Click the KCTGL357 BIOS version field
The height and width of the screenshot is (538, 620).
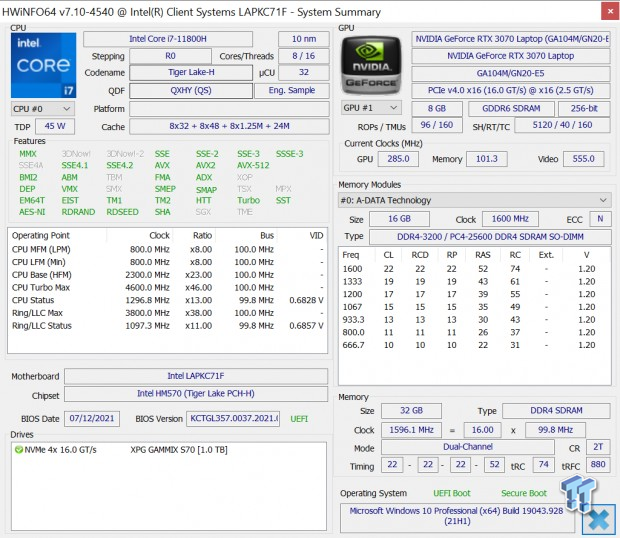tap(233, 419)
